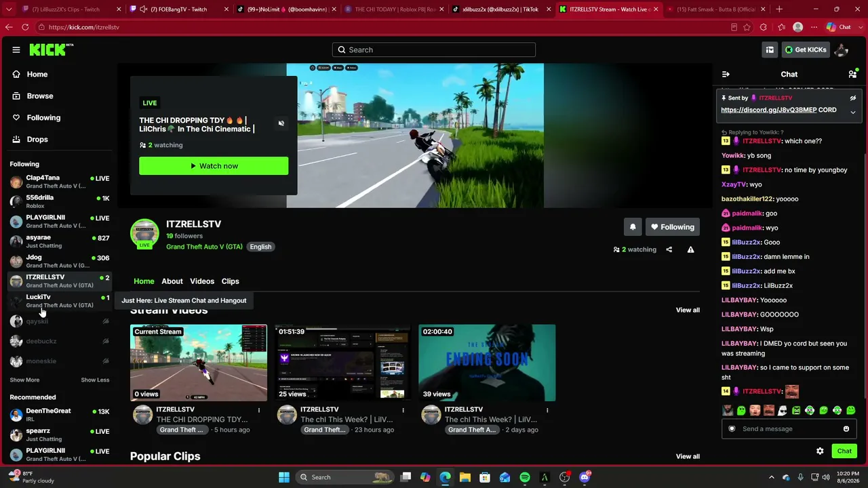Image resolution: width=868 pixels, height=488 pixels.
Task: Click View all for Popular Clips
Action: tap(688, 457)
